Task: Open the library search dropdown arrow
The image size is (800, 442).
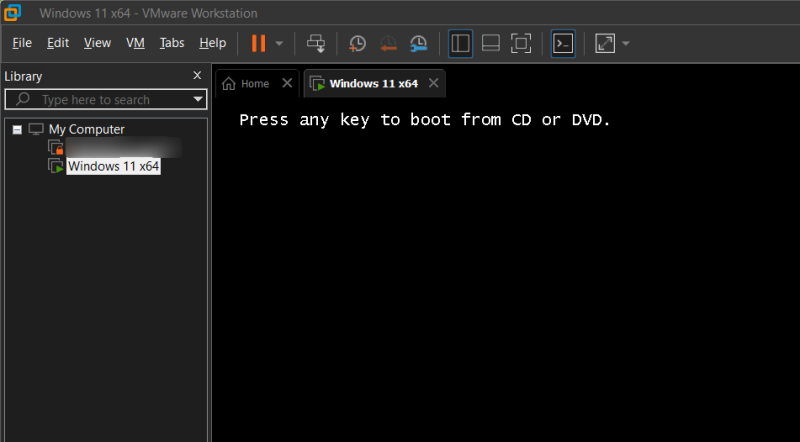Action: tap(198, 100)
